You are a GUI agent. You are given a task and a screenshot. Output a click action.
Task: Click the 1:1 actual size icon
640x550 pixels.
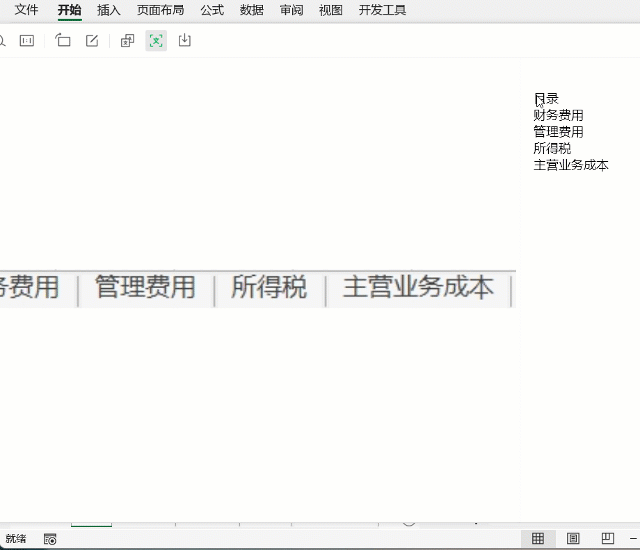point(27,40)
